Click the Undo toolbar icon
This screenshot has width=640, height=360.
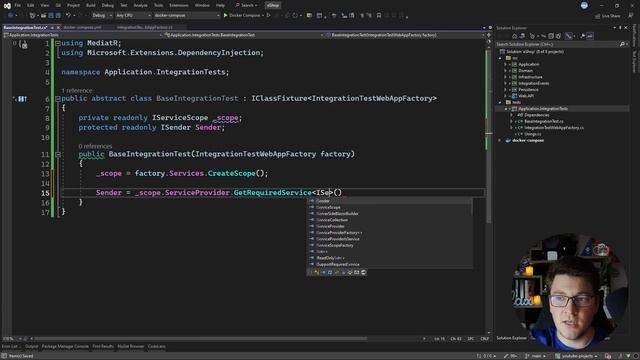[68, 16]
